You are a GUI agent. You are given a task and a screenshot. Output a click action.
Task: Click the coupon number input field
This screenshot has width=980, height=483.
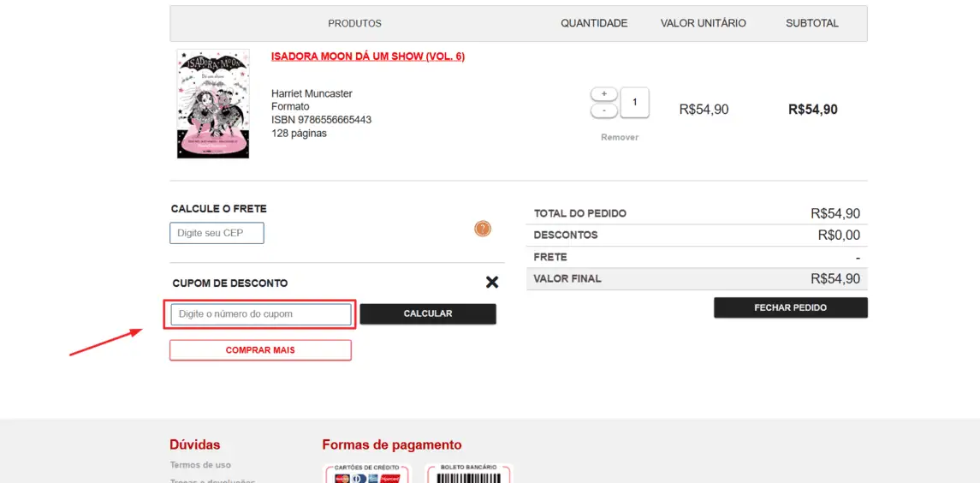261,314
